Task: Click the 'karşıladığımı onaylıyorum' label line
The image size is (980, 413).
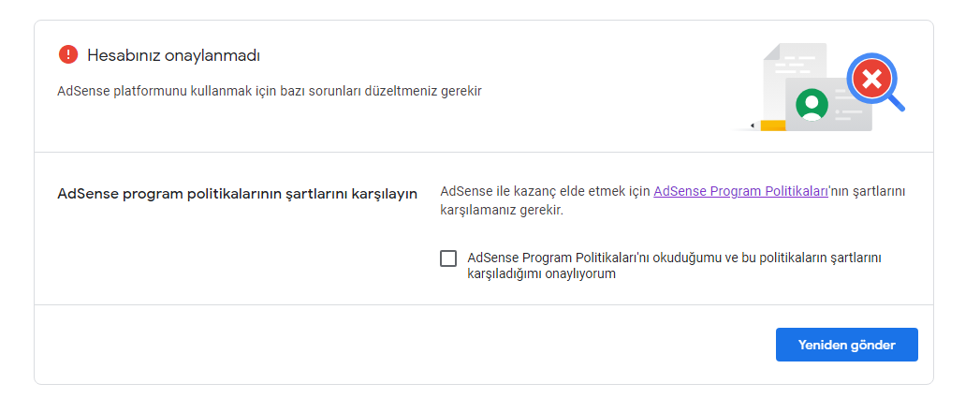Action: 541,274
